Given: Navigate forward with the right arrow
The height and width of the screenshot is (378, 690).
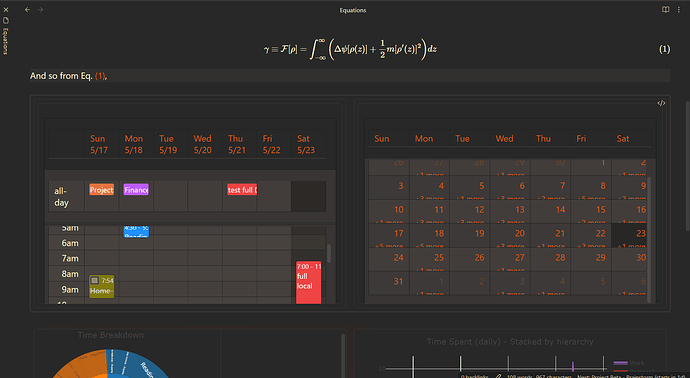Looking at the screenshot, I should 40,10.
